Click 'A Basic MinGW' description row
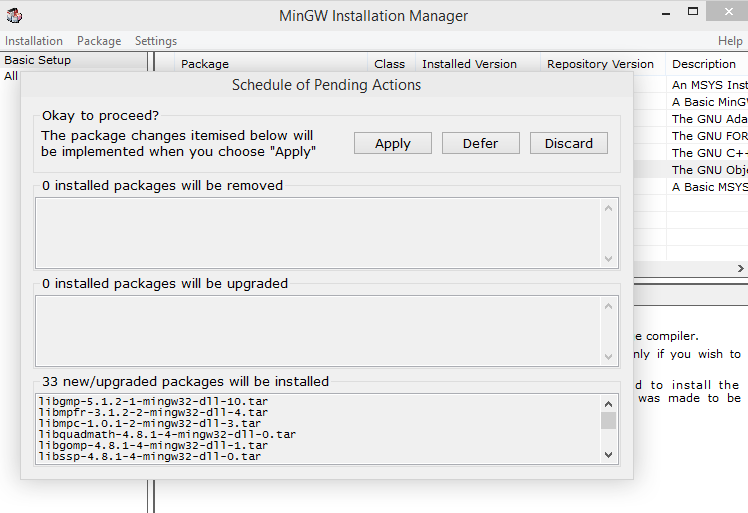This screenshot has width=748, height=513. tap(709, 102)
